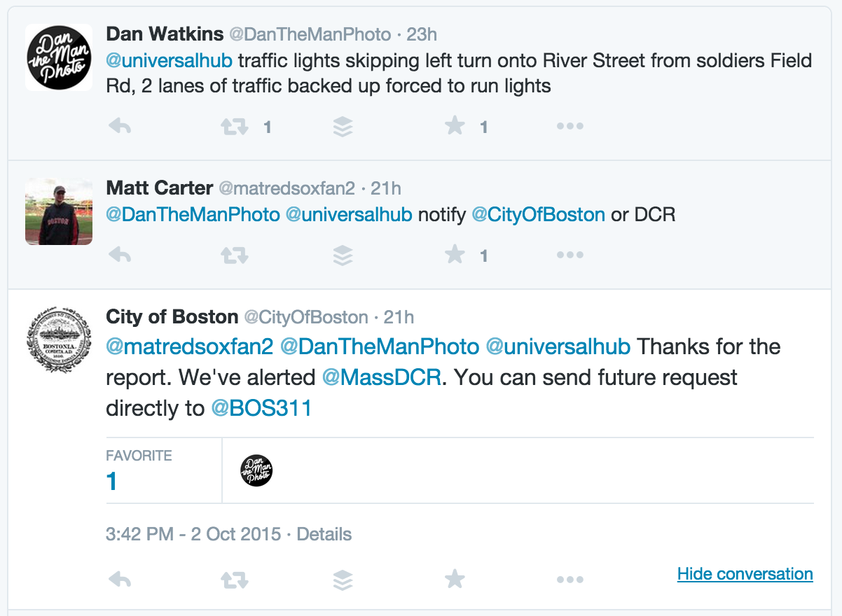Open the City of Boston seal avatar
The height and width of the screenshot is (616, 842).
pyautogui.click(x=59, y=340)
